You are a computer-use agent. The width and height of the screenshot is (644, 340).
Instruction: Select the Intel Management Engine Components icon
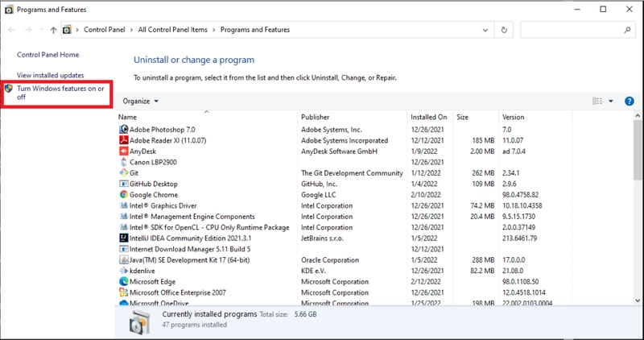(x=124, y=217)
